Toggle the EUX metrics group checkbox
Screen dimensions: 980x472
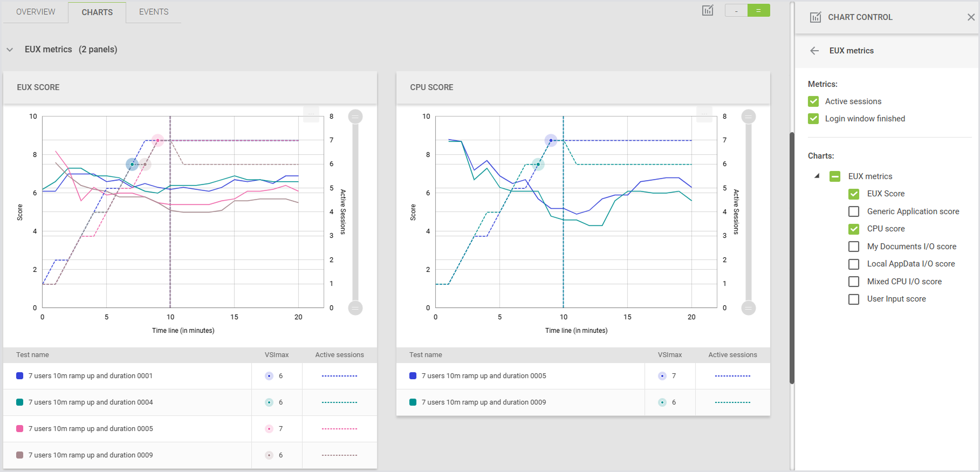(x=835, y=176)
